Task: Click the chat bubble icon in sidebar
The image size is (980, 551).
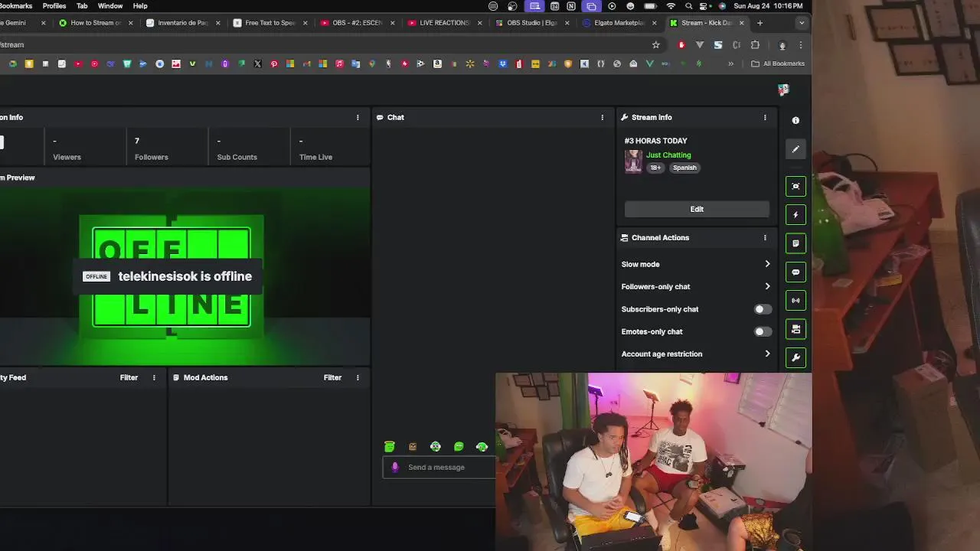Action: [795, 272]
